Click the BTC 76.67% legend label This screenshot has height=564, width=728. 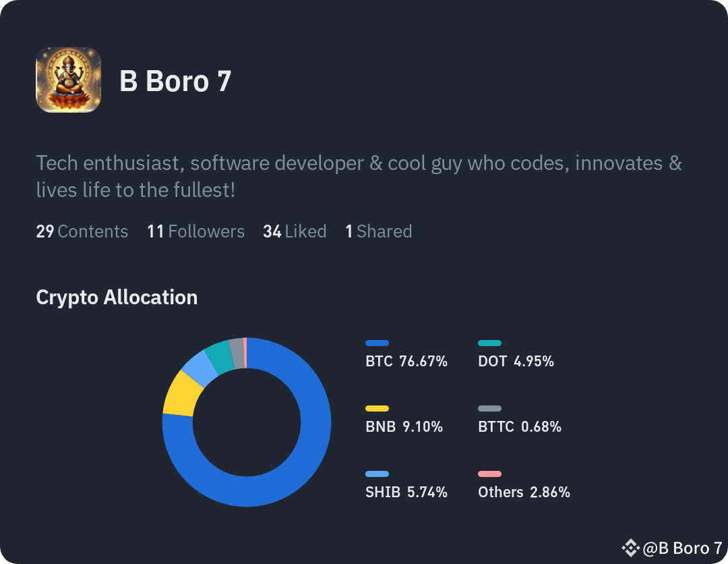point(406,362)
